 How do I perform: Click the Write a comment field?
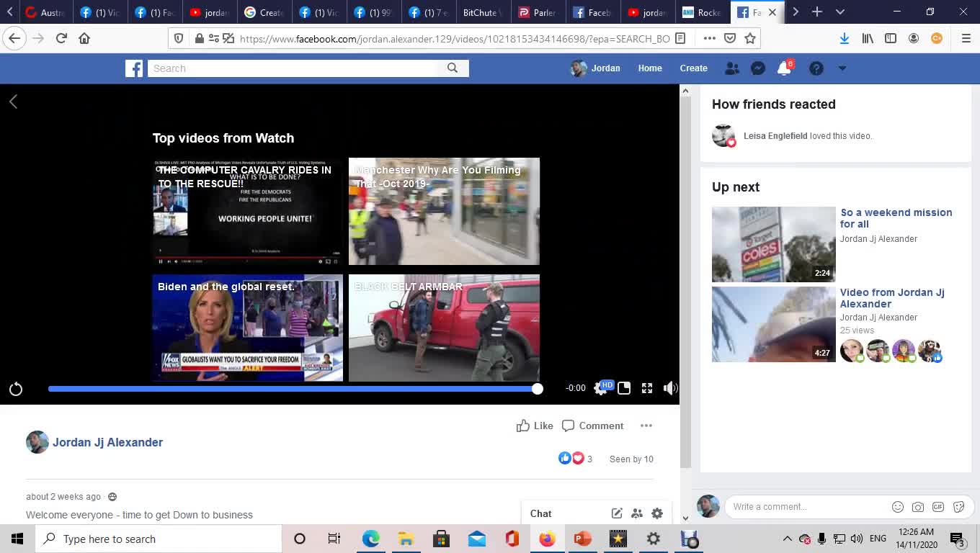(x=807, y=507)
